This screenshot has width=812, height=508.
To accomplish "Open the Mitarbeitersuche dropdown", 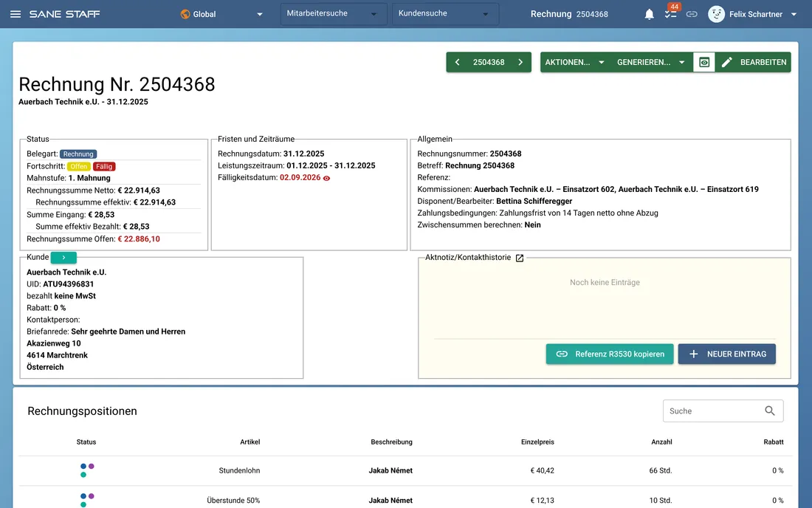I will pos(334,14).
